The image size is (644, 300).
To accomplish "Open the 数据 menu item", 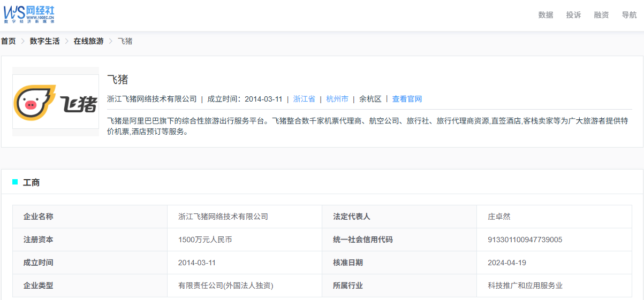I will (x=545, y=15).
